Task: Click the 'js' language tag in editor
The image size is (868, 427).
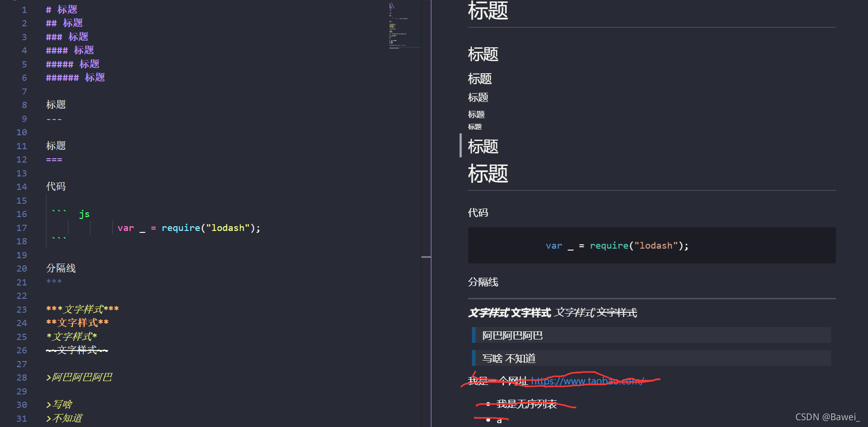Action: [x=85, y=214]
